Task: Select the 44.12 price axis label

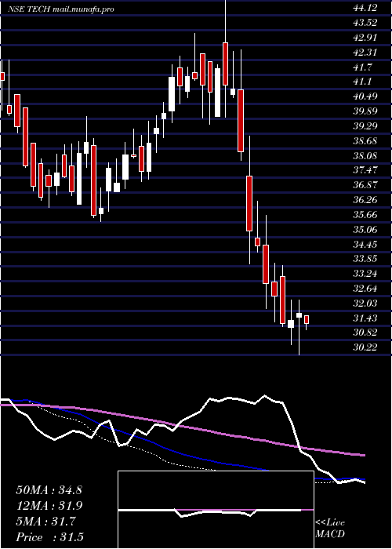Action: click(x=365, y=8)
